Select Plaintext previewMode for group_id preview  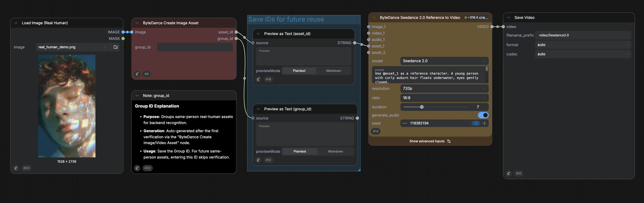coord(299,151)
